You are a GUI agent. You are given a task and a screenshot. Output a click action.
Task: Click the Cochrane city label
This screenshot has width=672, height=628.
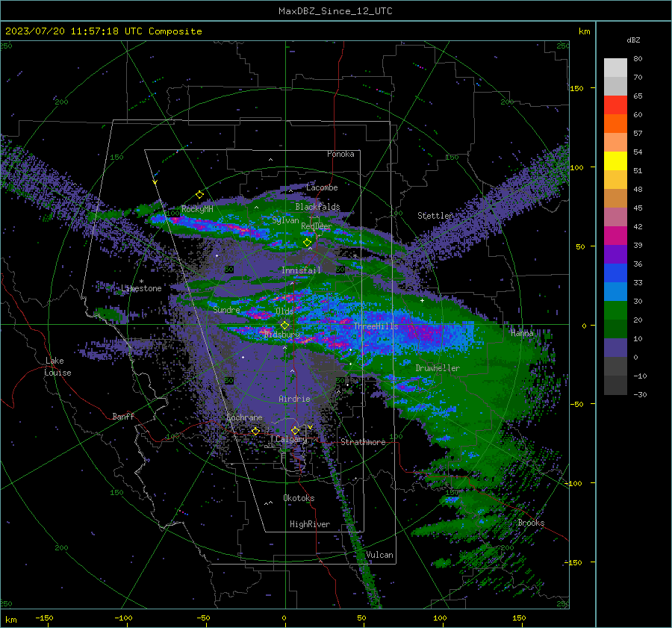pyautogui.click(x=244, y=417)
